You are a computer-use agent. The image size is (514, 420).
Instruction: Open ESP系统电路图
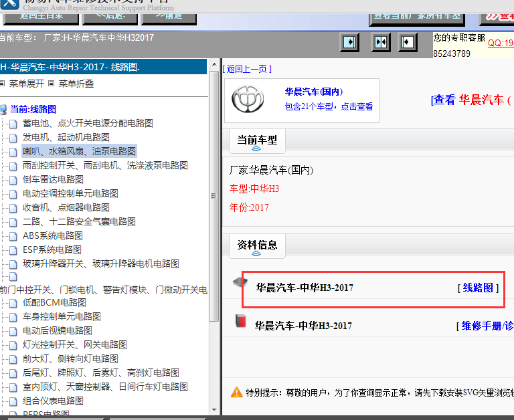point(52,249)
